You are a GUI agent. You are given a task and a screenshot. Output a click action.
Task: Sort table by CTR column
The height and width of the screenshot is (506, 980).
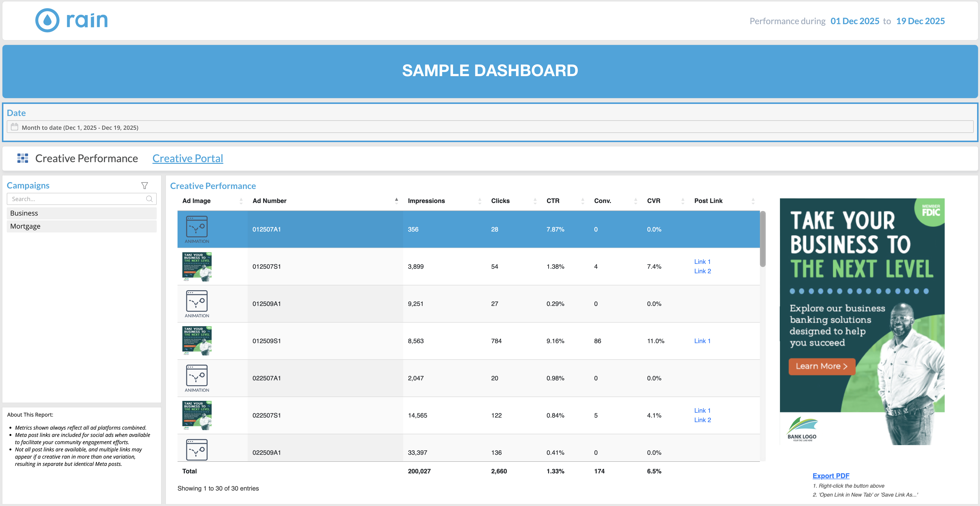553,201
